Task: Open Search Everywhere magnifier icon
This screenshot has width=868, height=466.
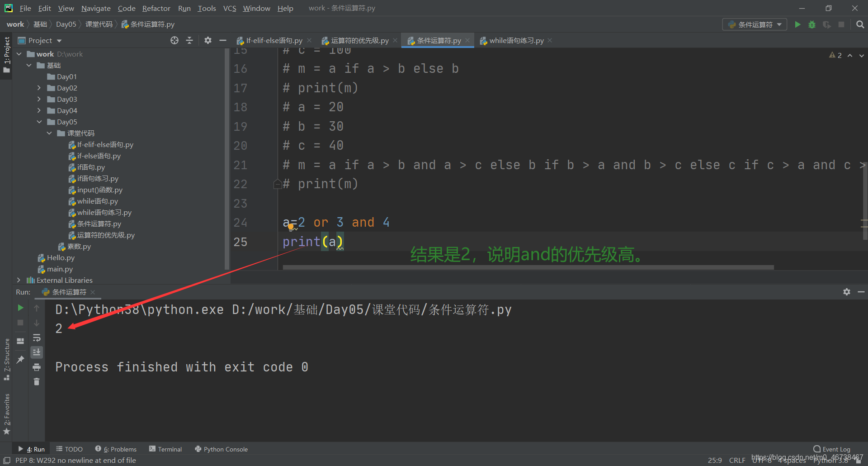Action: click(x=860, y=24)
